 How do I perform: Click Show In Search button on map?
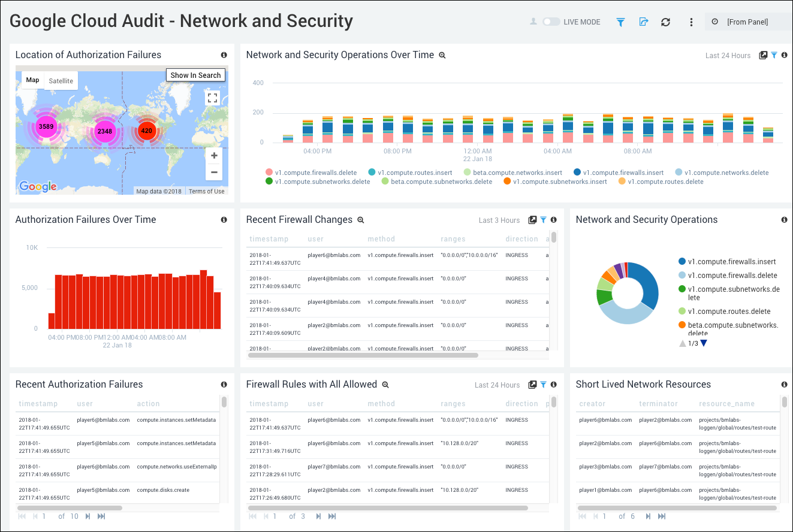pos(195,75)
